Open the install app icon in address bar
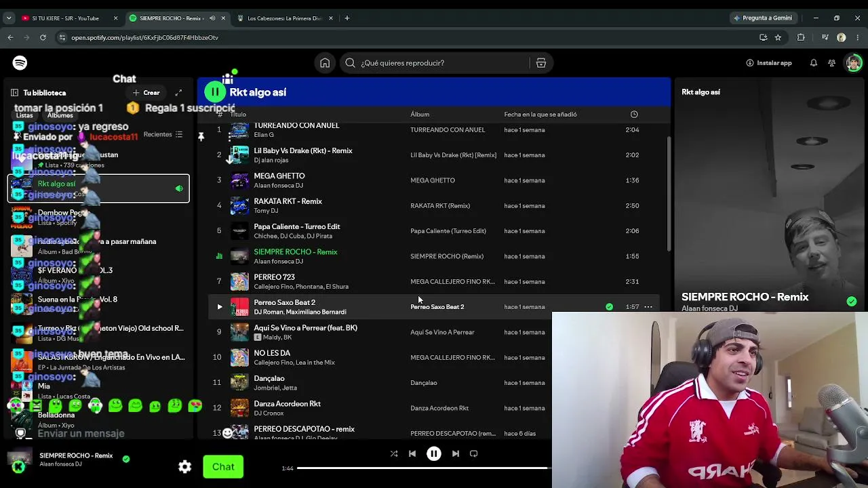This screenshot has width=868, height=488. pos(763,37)
